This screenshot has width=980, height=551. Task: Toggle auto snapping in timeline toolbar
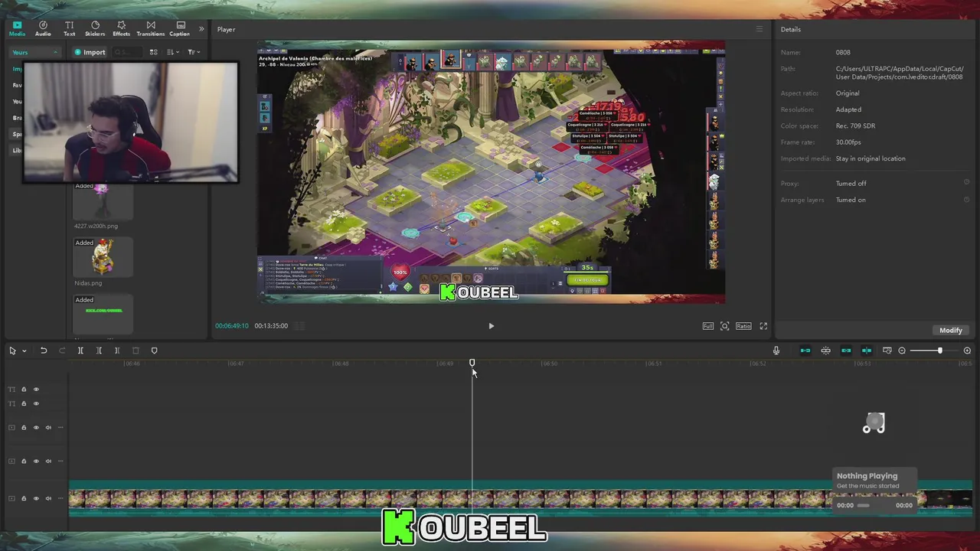825,350
